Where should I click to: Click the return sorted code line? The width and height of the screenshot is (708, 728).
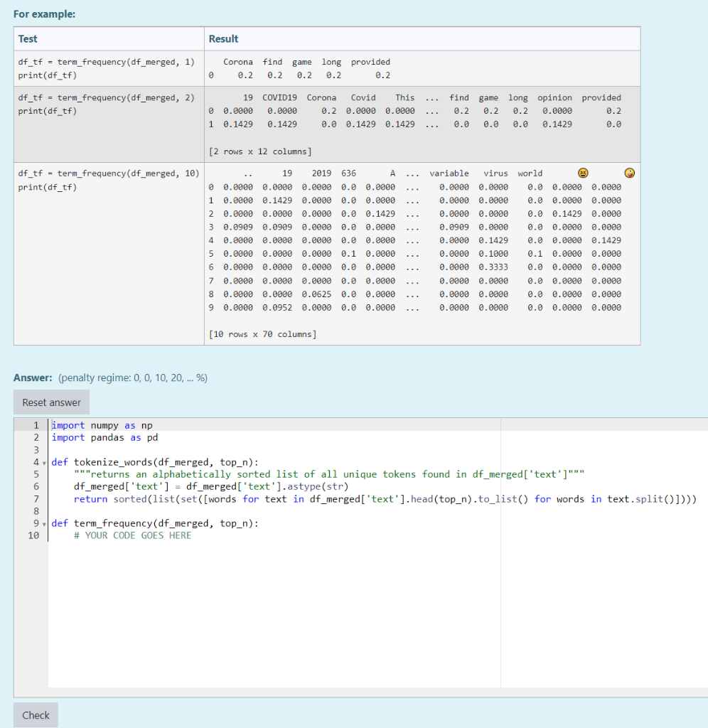point(384,499)
